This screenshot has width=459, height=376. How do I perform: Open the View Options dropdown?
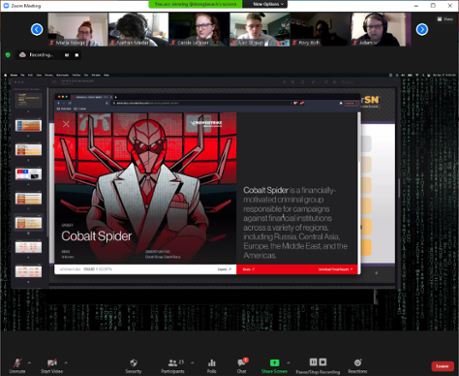268,4
